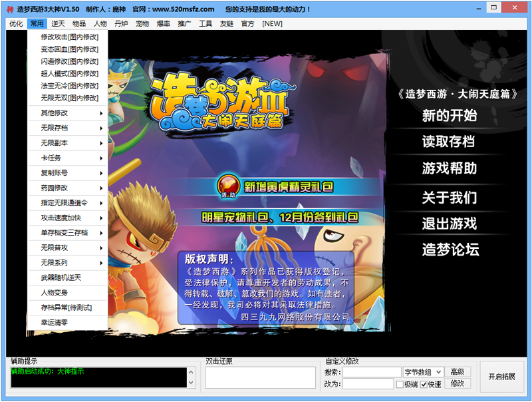The image size is (532, 402).
Task: Click the 开启拓展 button
Action: tap(502, 377)
